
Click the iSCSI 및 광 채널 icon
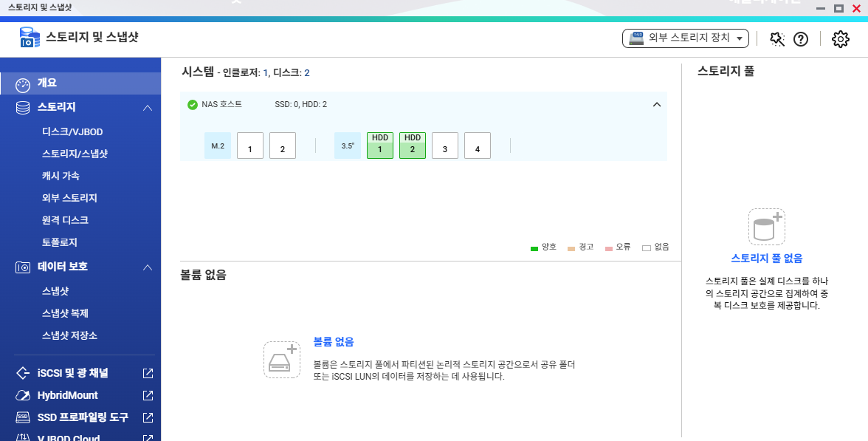23,373
